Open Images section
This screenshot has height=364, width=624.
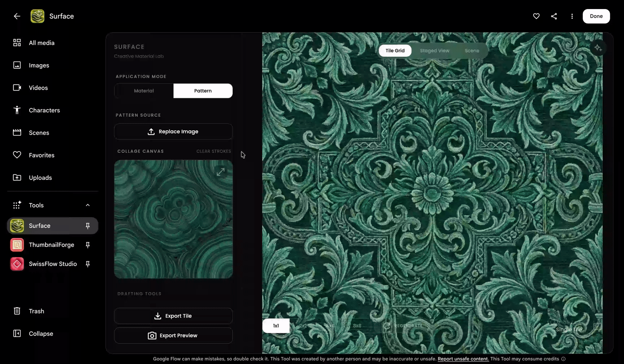tap(53, 65)
